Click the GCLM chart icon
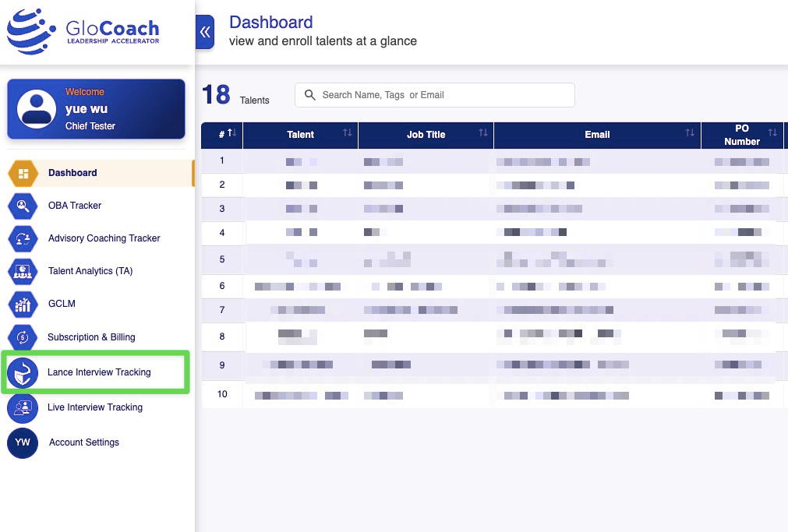Screen dimensions: 788x532 coord(23,305)
